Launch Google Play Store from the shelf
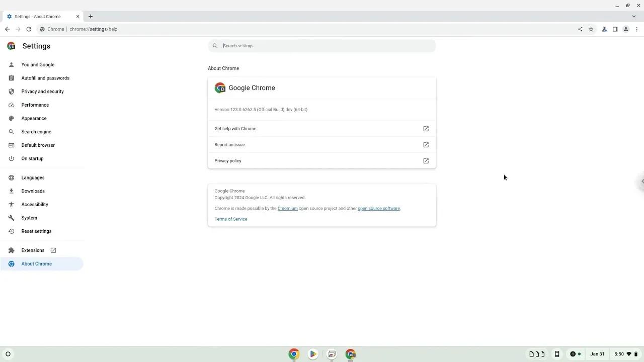The height and width of the screenshot is (362, 644). pos(313,354)
